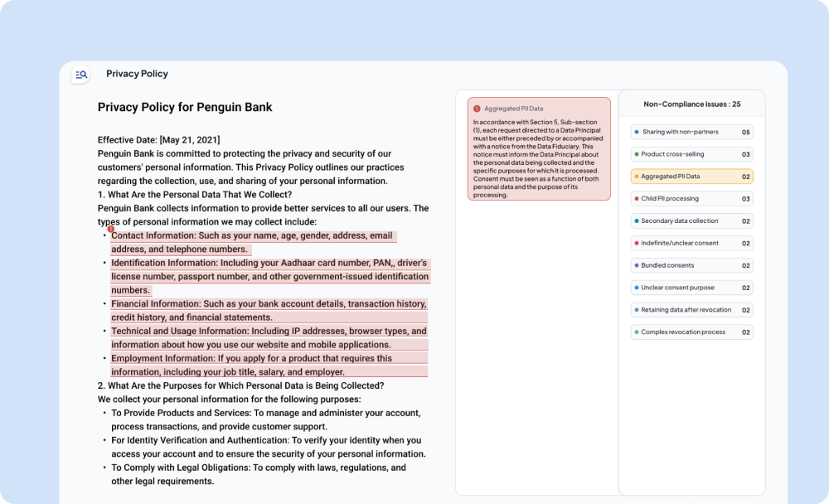
Task: Open the Child PII processing issue
Action: [x=691, y=199]
